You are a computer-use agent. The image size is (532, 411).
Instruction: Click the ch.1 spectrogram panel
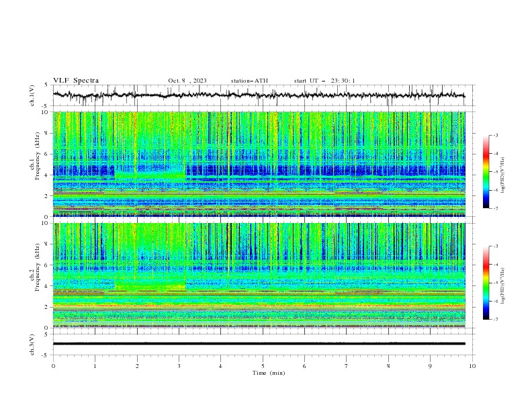[x=259, y=164]
